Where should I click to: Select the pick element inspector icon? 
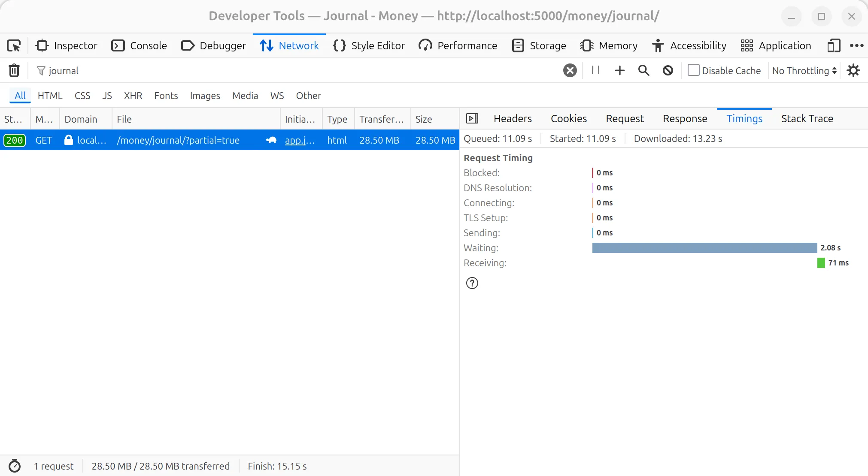pyautogui.click(x=14, y=45)
